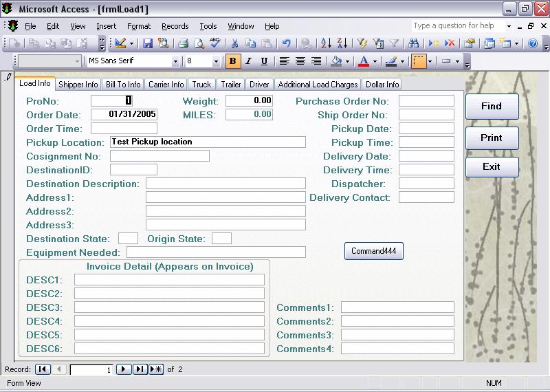Viewport: 550px width, 392px height.
Task: Click the Command444 button
Action: click(373, 251)
